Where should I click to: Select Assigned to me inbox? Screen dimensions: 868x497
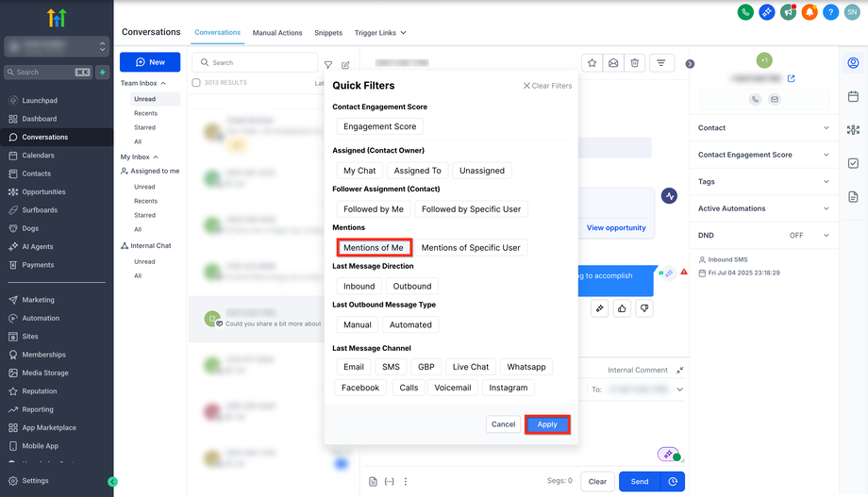(x=151, y=171)
